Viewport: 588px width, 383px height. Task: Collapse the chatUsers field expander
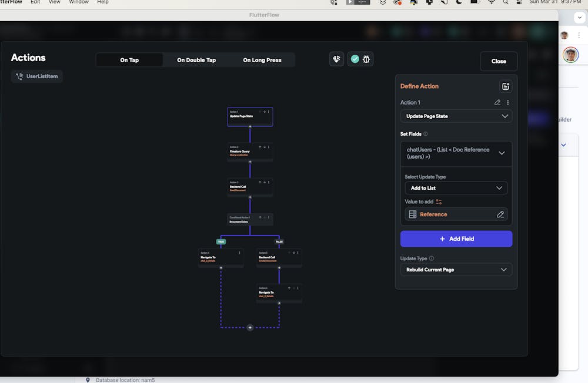tap(502, 153)
